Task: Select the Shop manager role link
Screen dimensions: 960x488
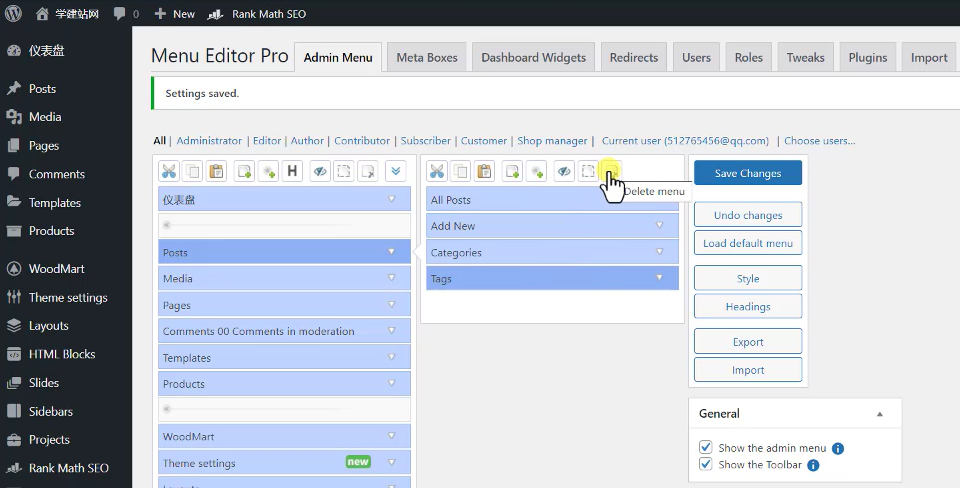Action: tap(552, 141)
